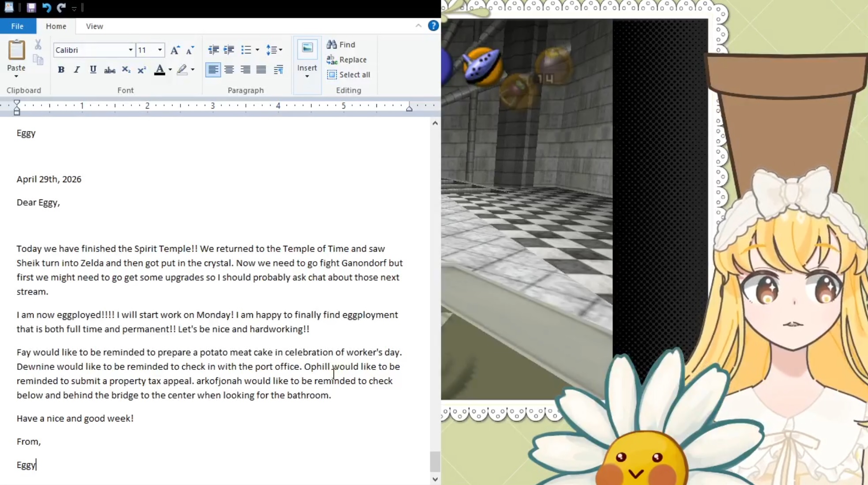Toggle Bold formatting
Image resolution: width=868 pixels, height=485 pixels.
pos(61,70)
